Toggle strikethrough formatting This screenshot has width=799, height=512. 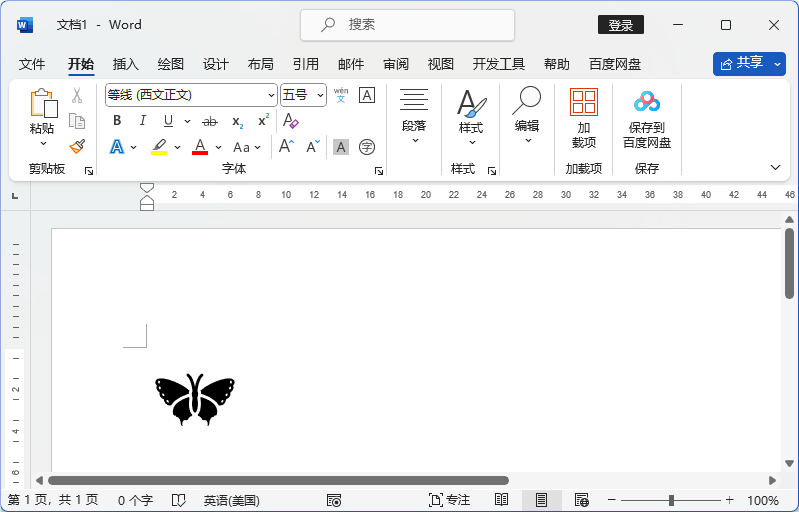[x=210, y=121]
